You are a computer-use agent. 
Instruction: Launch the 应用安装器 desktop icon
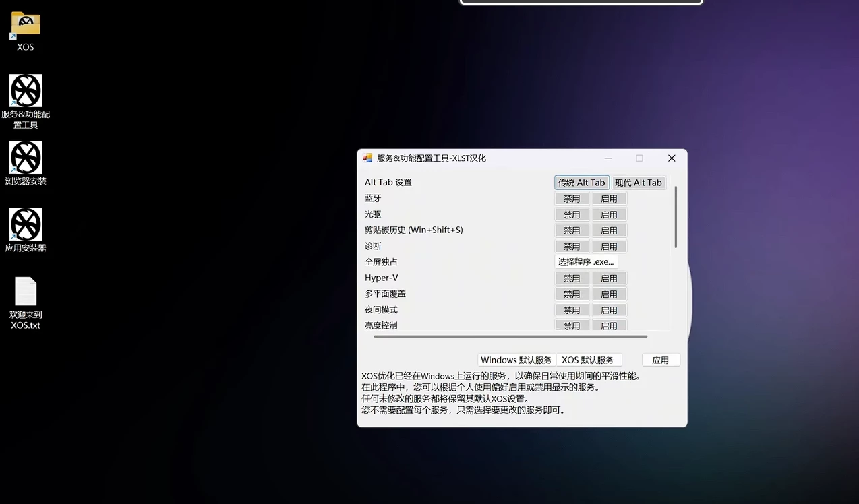(26, 222)
